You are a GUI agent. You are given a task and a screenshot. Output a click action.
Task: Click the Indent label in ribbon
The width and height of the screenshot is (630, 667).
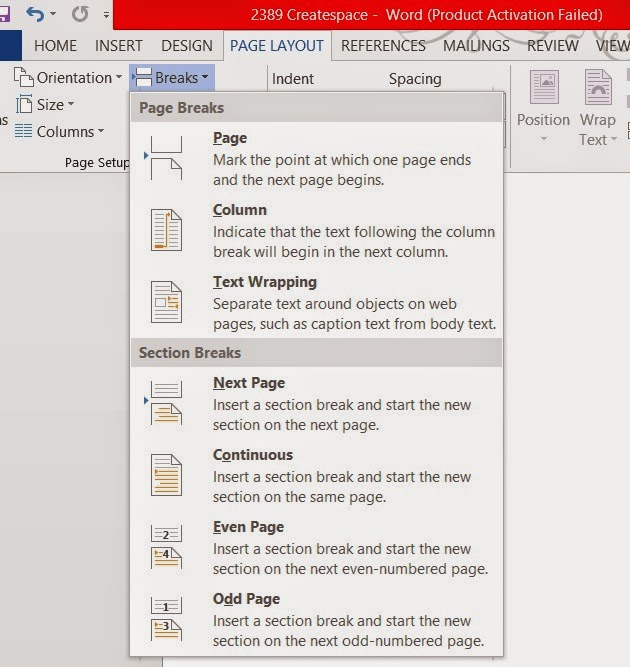tap(293, 79)
